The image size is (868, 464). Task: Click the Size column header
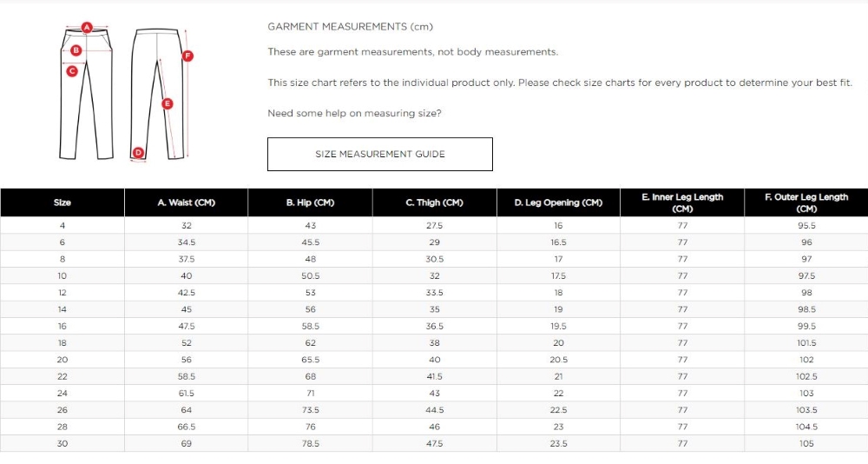[62, 202]
